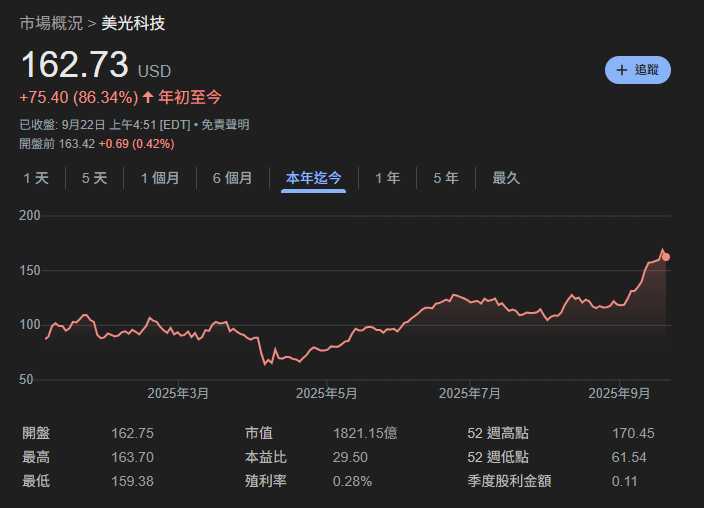Click the plus icon in 追蹤 button
704x508 pixels.
click(621, 70)
